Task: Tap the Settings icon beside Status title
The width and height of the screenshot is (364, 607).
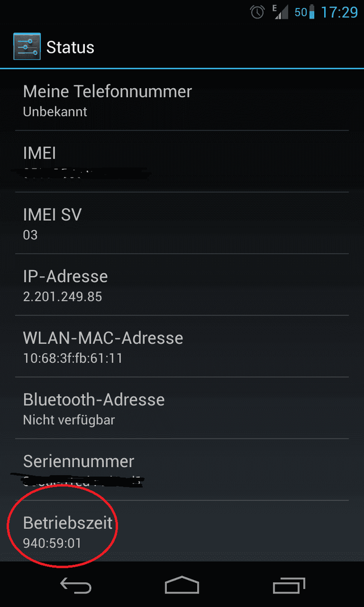Action: [26, 47]
